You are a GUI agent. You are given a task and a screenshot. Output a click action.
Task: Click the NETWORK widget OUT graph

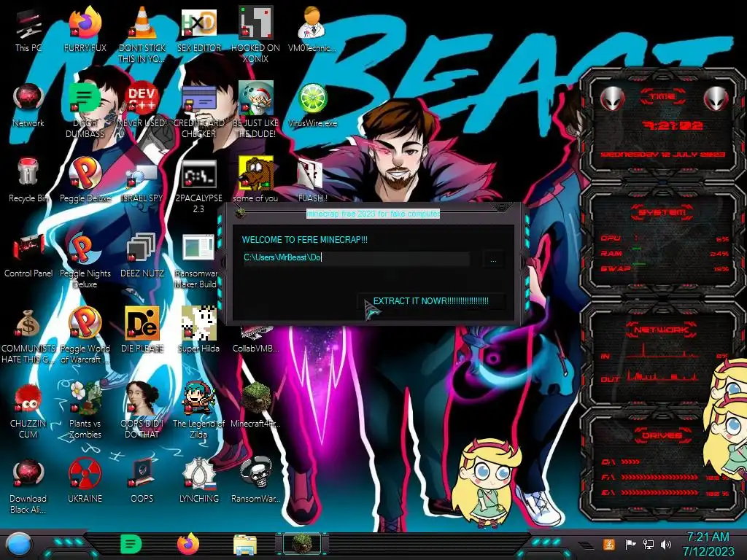click(662, 376)
